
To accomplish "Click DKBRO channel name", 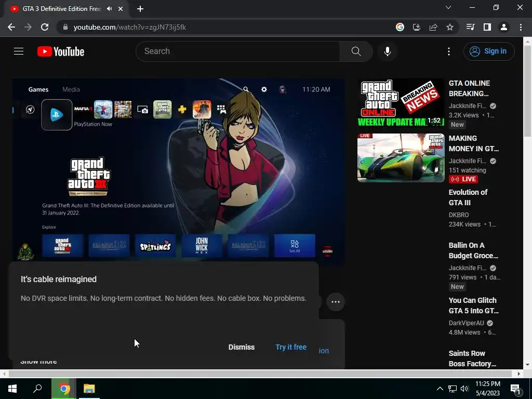I will (x=459, y=215).
